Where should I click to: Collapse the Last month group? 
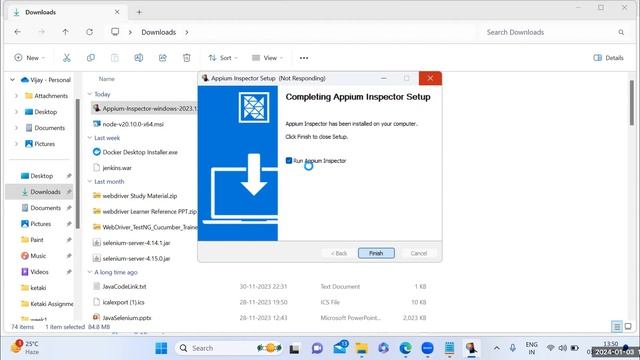[x=90, y=182]
